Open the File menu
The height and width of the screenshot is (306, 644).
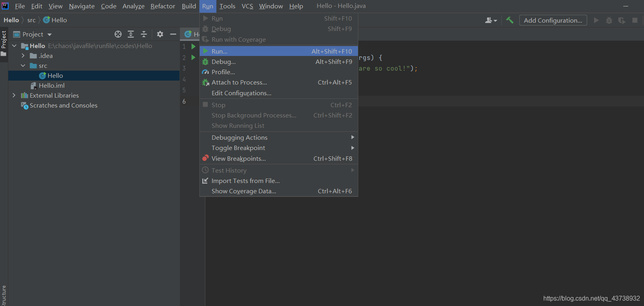pyautogui.click(x=20, y=6)
